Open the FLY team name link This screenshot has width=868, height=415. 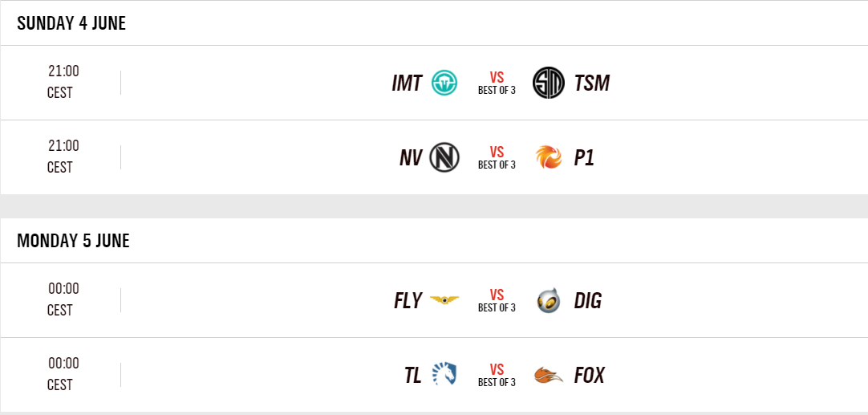408,300
